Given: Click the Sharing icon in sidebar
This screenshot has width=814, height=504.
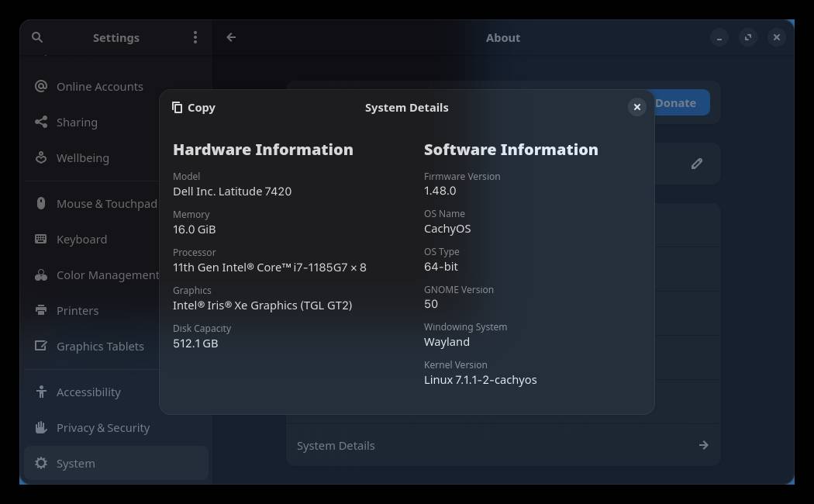Looking at the screenshot, I should click(41, 122).
